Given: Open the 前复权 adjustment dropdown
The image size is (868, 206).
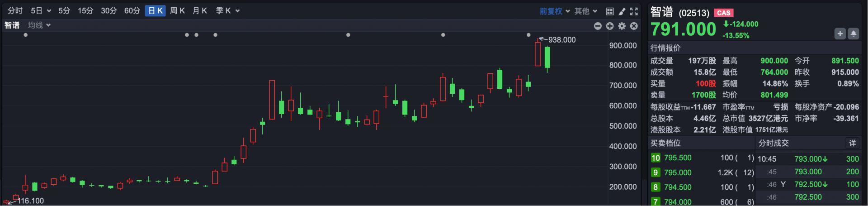Looking at the screenshot, I should pos(554,11).
